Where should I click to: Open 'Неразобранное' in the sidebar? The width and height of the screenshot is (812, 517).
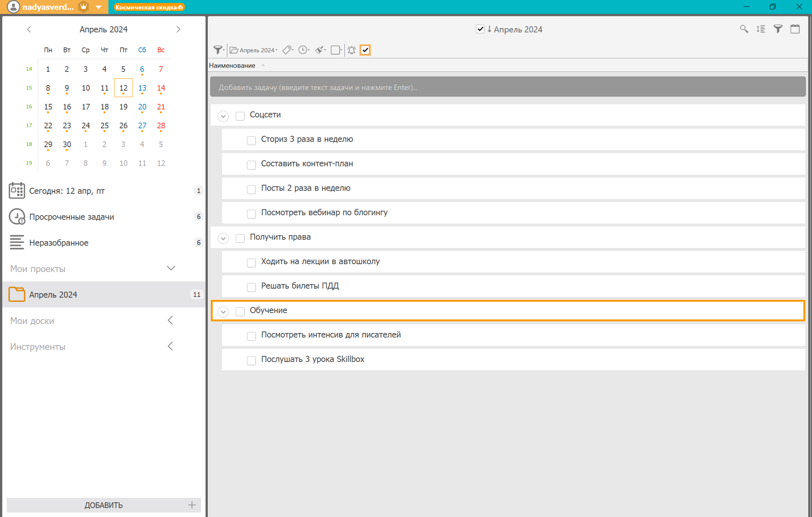pos(59,243)
